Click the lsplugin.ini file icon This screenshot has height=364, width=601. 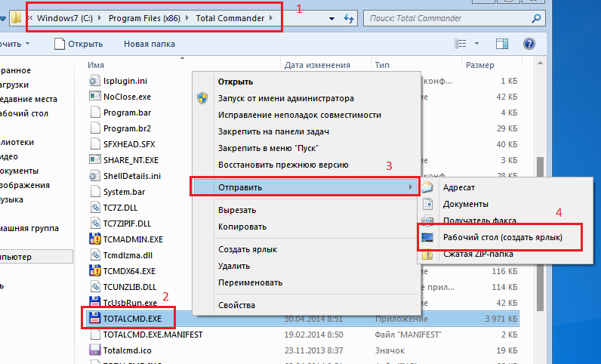tap(94, 81)
